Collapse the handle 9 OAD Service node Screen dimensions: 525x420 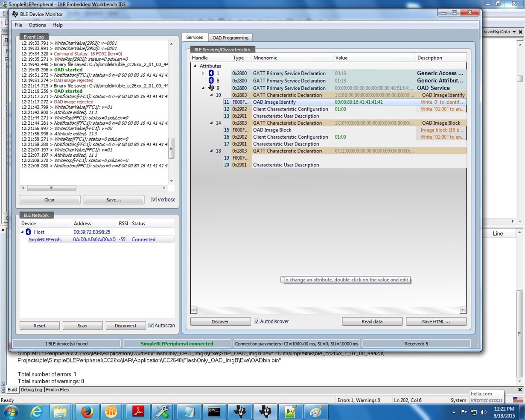(x=204, y=88)
